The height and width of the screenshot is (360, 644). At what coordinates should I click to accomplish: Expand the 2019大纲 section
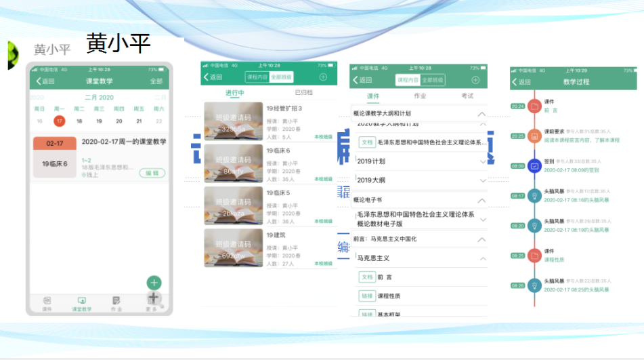(x=482, y=180)
